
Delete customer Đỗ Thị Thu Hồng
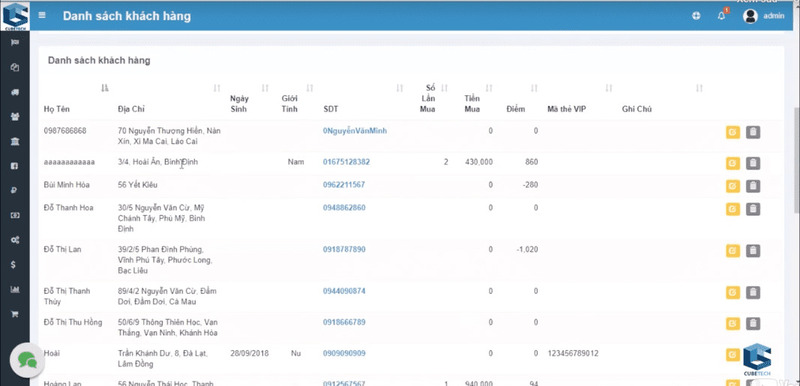tap(753, 324)
